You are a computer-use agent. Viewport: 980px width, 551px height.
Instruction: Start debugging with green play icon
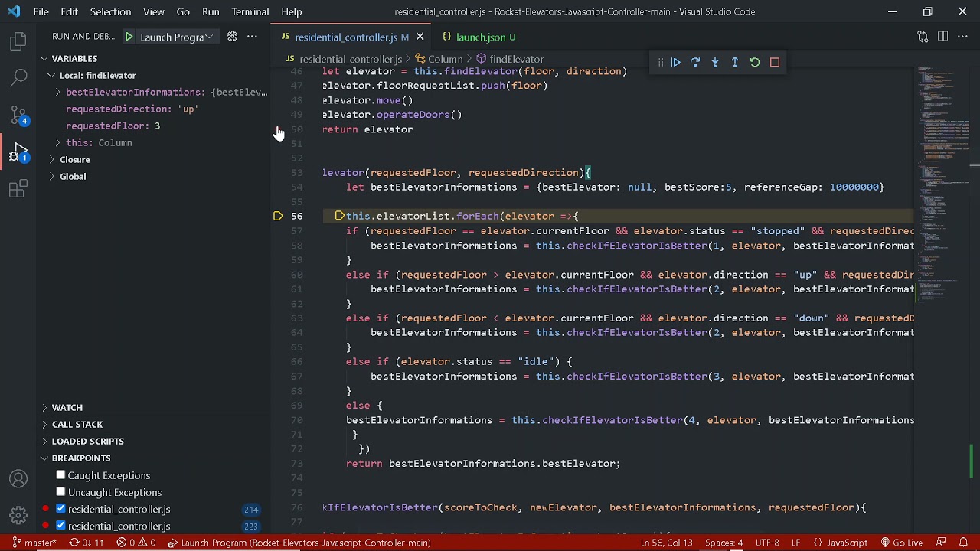[x=129, y=37]
